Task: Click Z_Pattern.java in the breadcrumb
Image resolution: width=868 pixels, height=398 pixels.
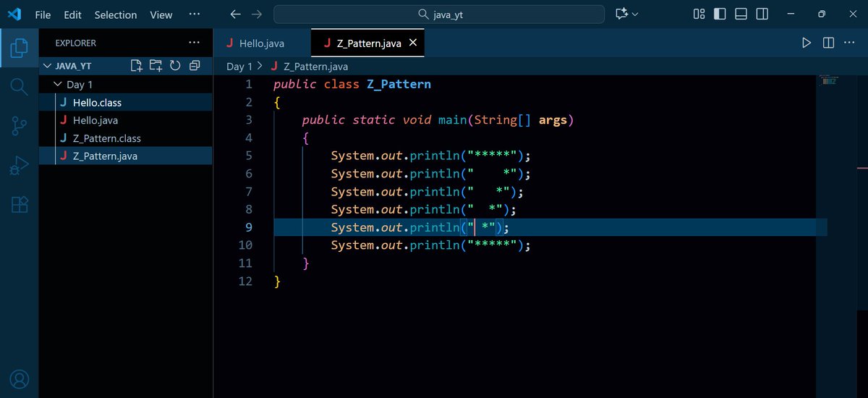Action: click(315, 67)
